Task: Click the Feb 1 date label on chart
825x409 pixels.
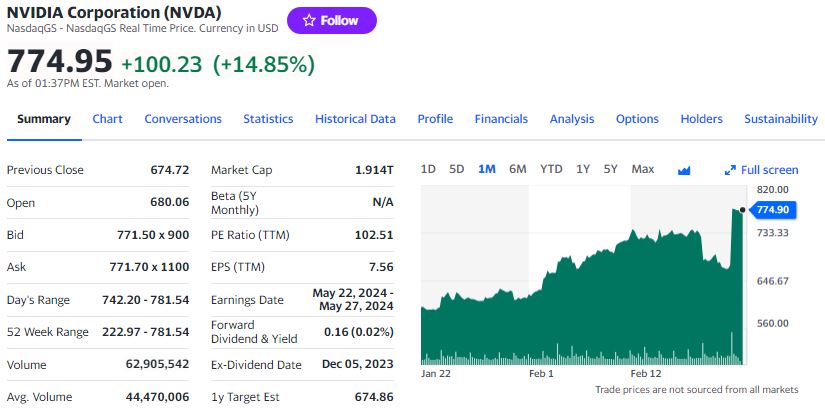Action: 542,373
